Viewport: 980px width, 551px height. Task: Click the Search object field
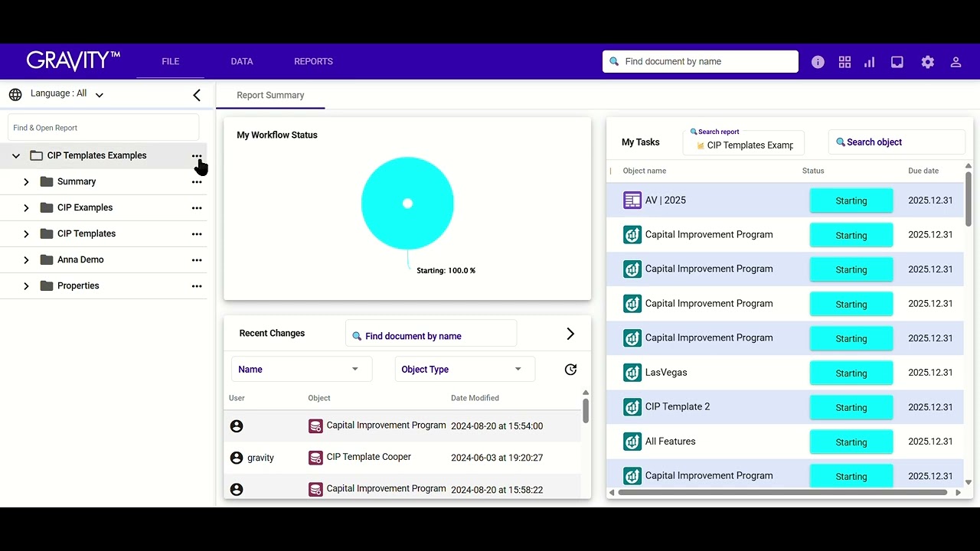tap(897, 142)
